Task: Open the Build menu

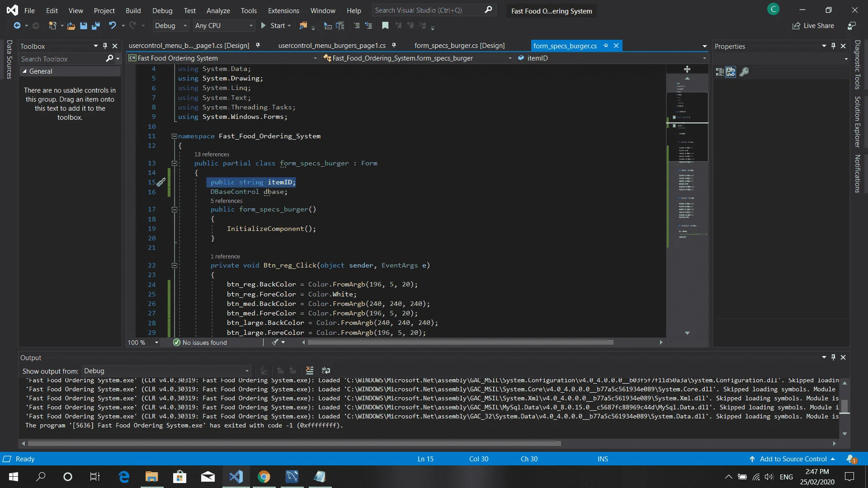Action: [133, 10]
